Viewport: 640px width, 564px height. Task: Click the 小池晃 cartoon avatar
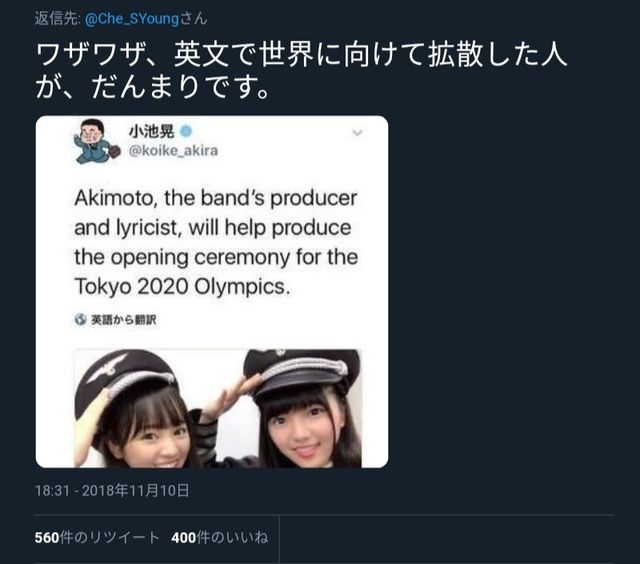[97, 142]
